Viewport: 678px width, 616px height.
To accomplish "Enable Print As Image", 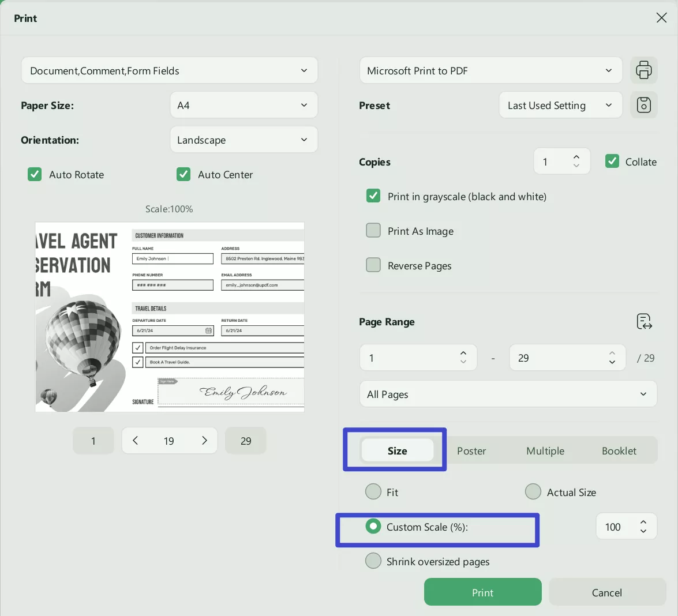I will (x=373, y=230).
